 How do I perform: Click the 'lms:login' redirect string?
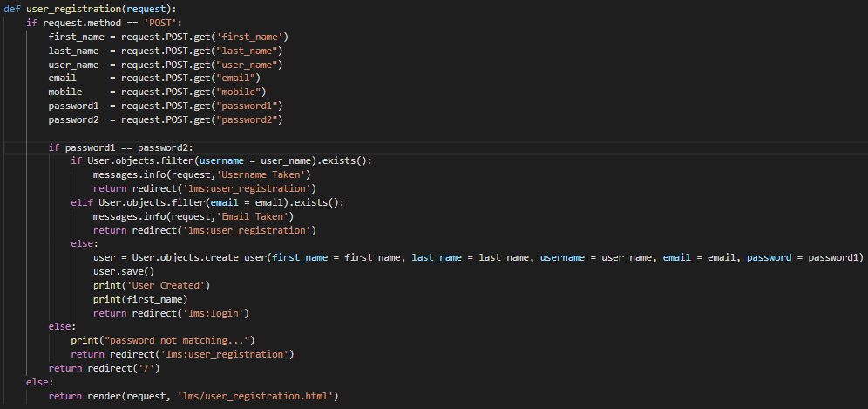(213, 314)
